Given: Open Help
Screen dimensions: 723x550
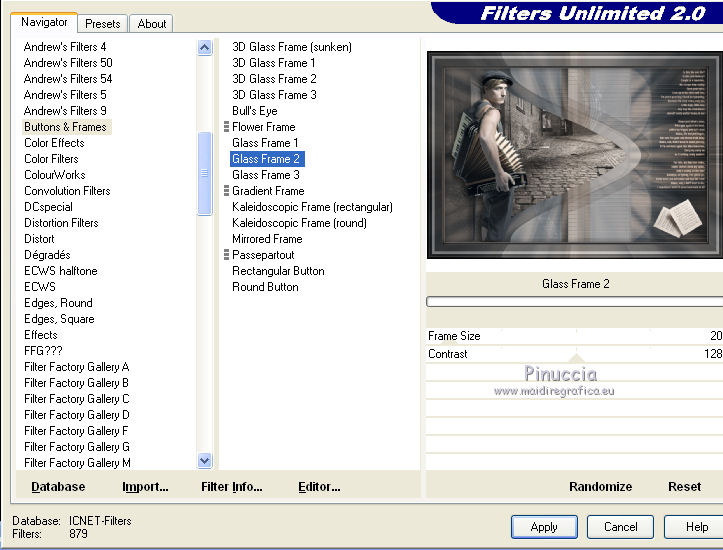Looking at the screenshot, I should click(x=696, y=527).
